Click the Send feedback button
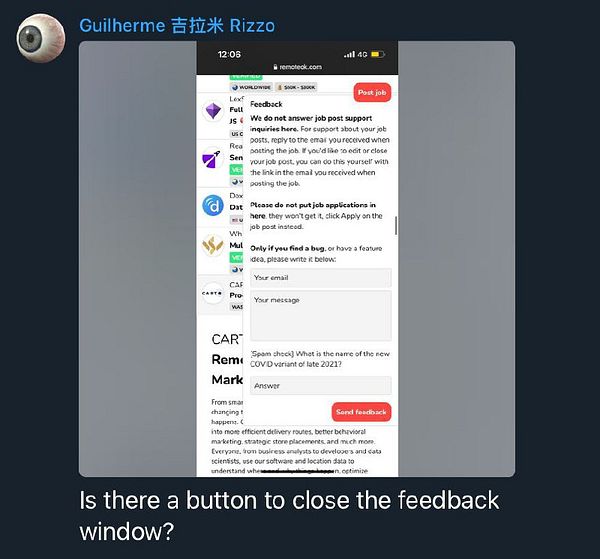This screenshot has height=559, width=600. pyautogui.click(x=361, y=412)
